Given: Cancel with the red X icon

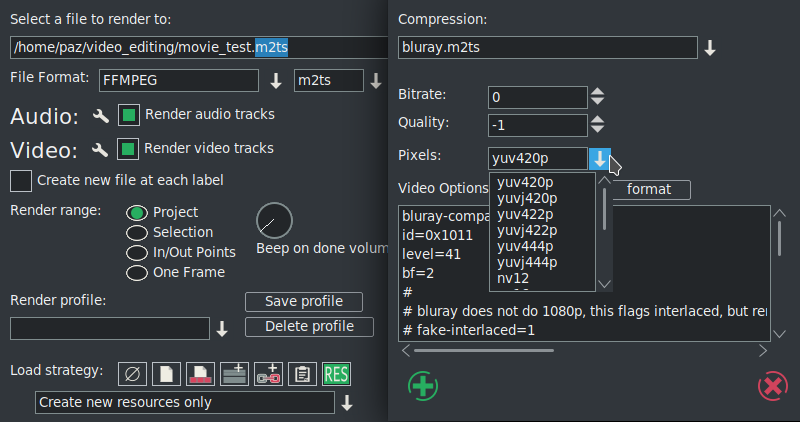Looking at the screenshot, I should 771,386.
